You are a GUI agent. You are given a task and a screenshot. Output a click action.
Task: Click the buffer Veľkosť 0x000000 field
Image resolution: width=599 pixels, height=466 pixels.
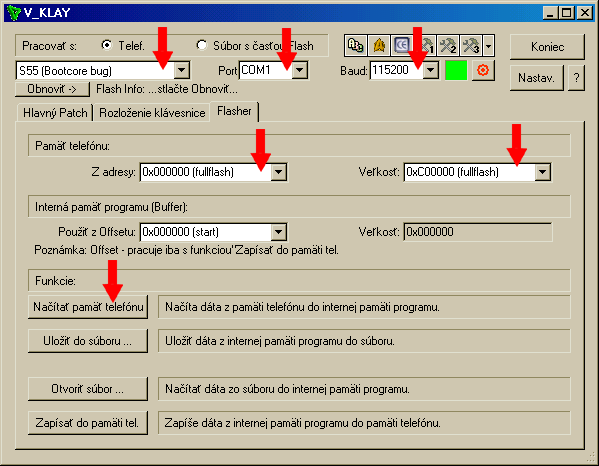click(478, 232)
